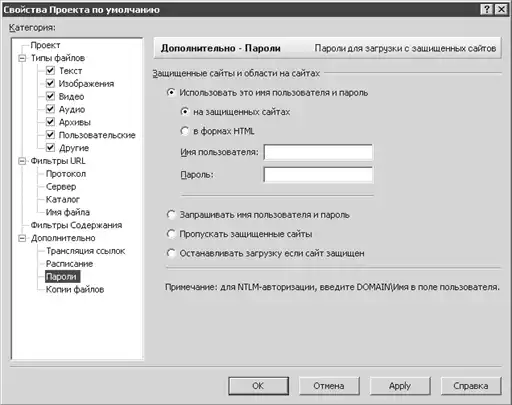Select Дополнительно in the tree

point(63,238)
